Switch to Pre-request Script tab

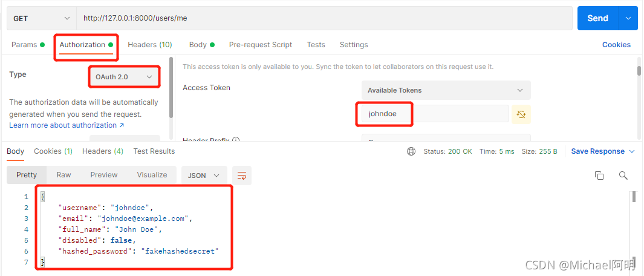(x=261, y=44)
